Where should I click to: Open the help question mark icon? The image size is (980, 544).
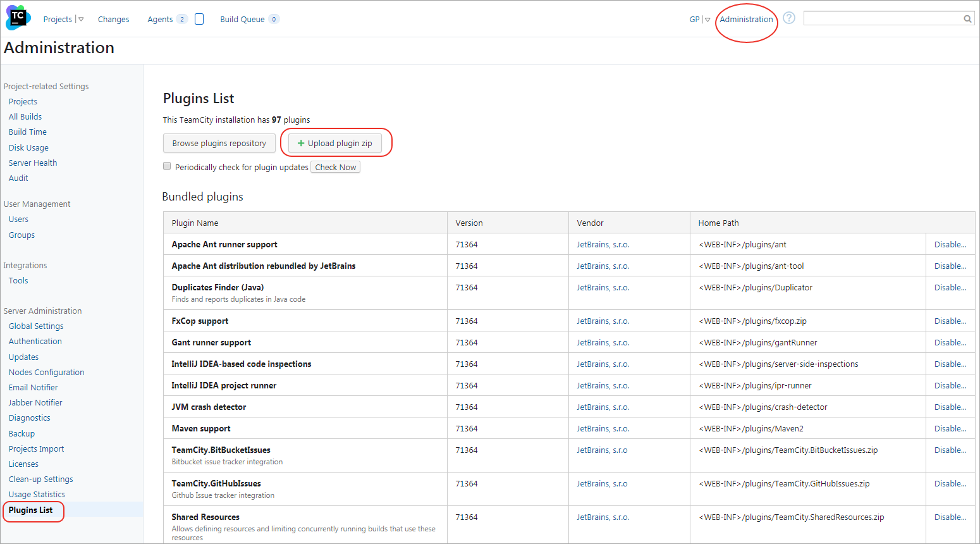pos(789,18)
